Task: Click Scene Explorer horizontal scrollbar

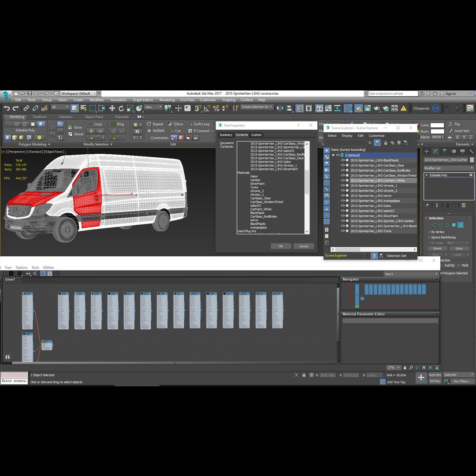Action: point(374,249)
